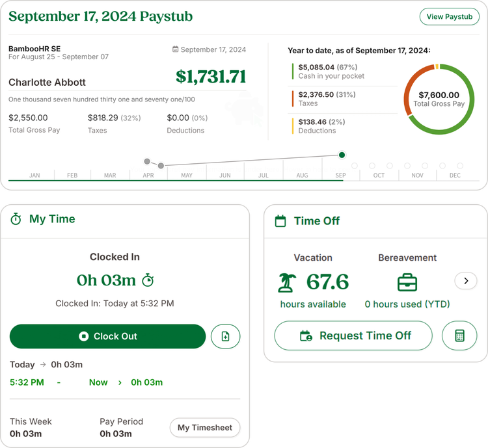Open the time off calculator icon
Screen dimensions: 488x448
click(x=459, y=336)
